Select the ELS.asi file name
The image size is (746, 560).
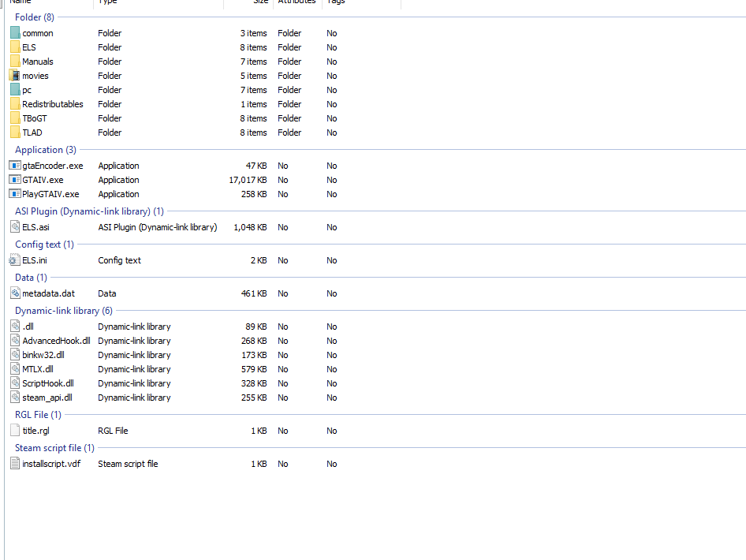point(35,227)
